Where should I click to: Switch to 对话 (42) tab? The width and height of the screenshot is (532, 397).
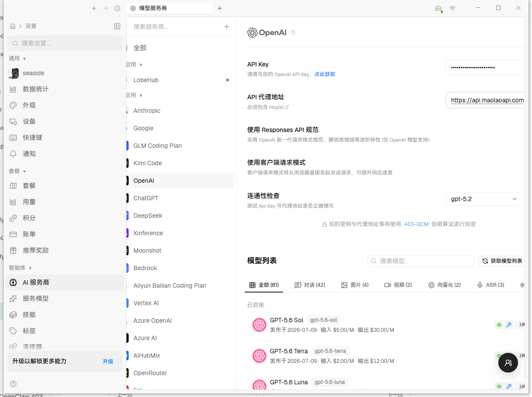(x=310, y=285)
